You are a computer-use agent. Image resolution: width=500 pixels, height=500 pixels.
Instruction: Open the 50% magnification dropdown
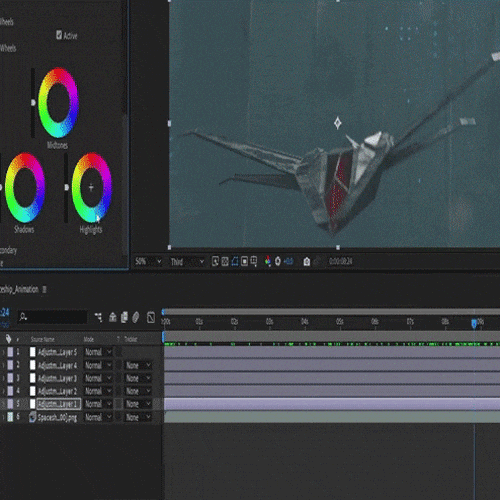tap(148, 262)
